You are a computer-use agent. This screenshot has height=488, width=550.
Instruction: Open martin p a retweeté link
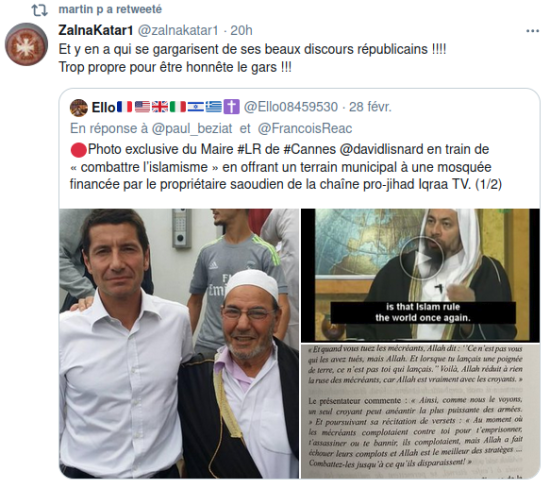(110, 9)
